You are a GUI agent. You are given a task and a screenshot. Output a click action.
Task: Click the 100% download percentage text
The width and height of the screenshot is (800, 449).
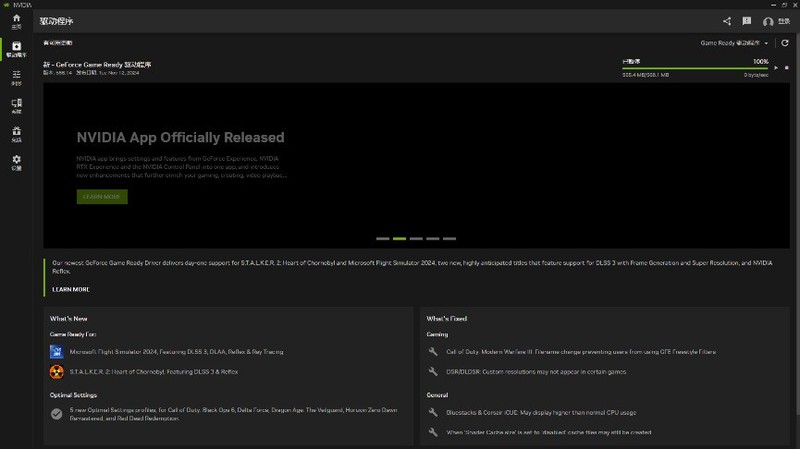[x=761, y=61]
